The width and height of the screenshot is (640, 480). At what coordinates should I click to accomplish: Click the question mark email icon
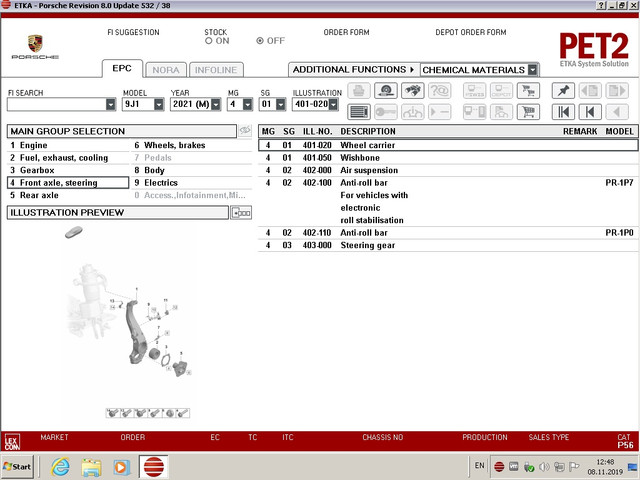coord(440,91)
